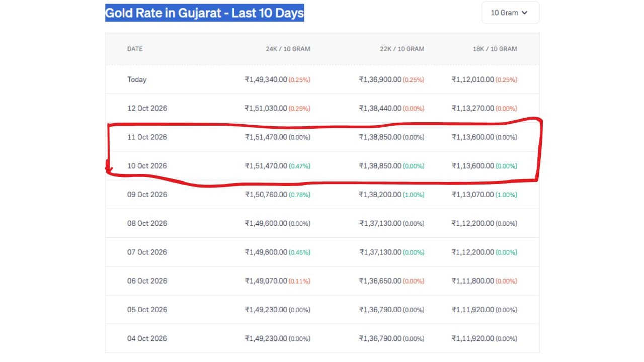
Task: Click the 24K / 10 GRAM column header
Action: click(288, 49)
